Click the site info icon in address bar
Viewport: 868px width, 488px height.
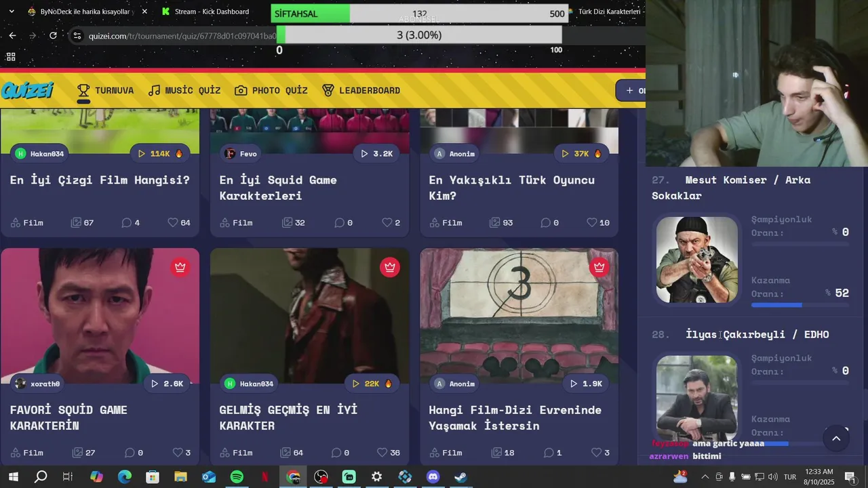pyautogui.click(x=77, y=36)
